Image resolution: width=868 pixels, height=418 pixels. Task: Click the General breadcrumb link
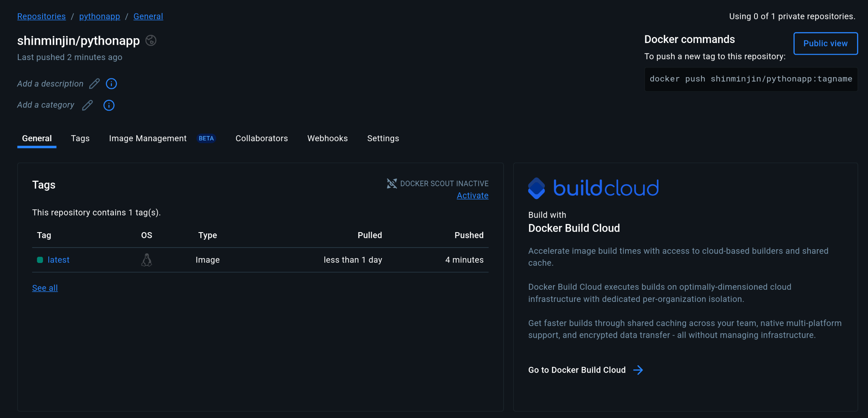[148, 16]
